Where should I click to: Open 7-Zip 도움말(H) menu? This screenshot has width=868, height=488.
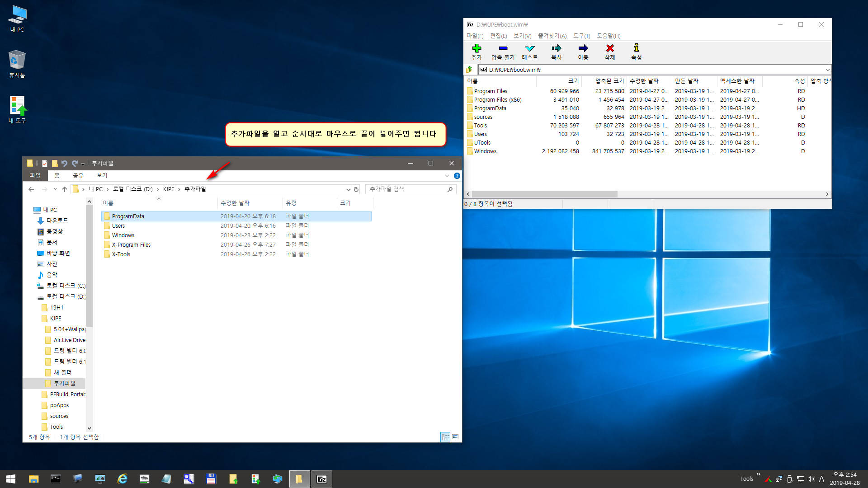tap(609, 36)
